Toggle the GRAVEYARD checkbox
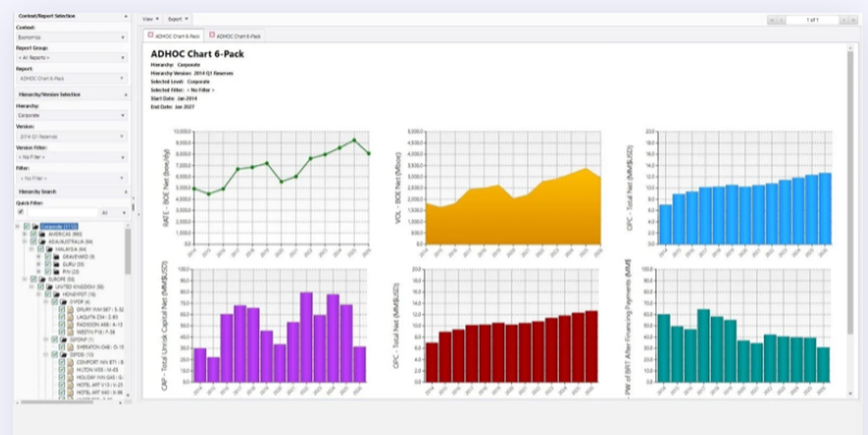 click(48, 257)
